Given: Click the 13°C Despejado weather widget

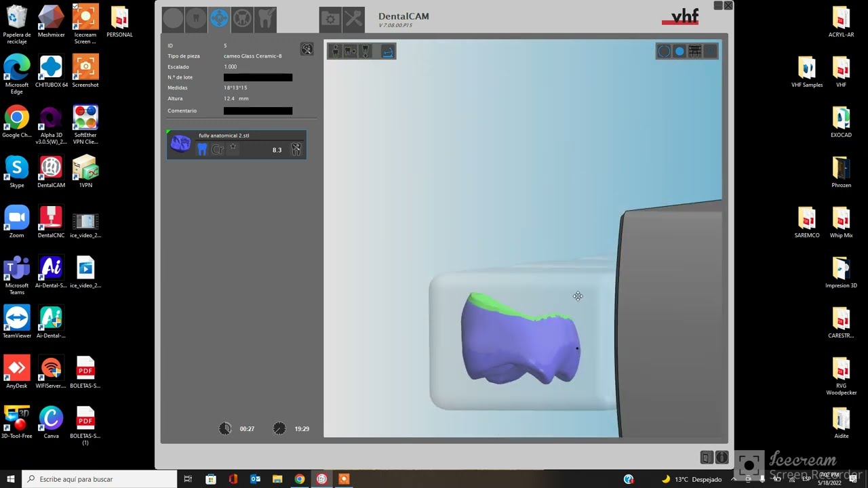Looking at the screenshot, I should (x=692, y=479).
